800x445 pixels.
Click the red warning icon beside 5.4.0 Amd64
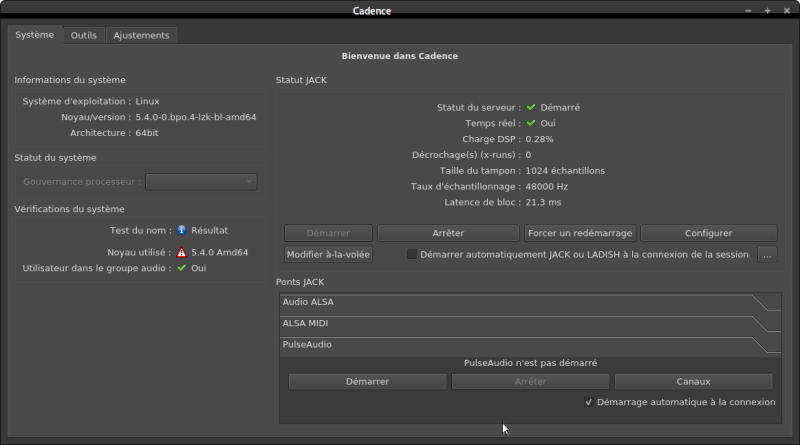tap(182, 252)
